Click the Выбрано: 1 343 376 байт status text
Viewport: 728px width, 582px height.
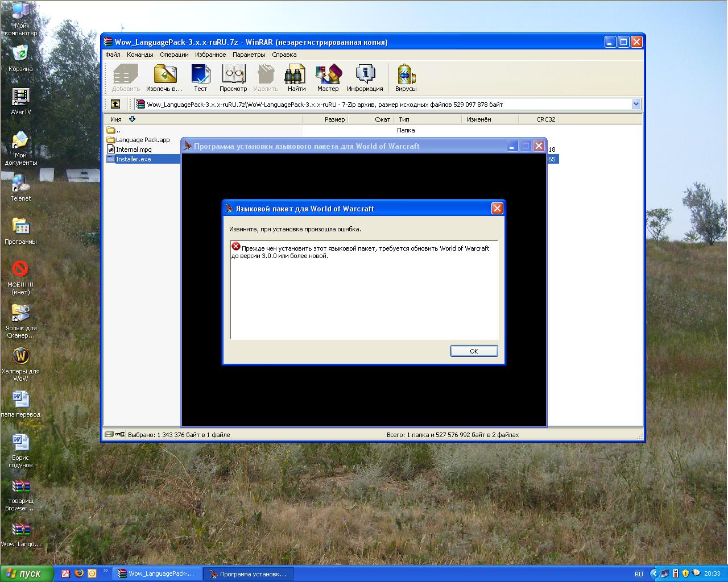tap(179, 435)
